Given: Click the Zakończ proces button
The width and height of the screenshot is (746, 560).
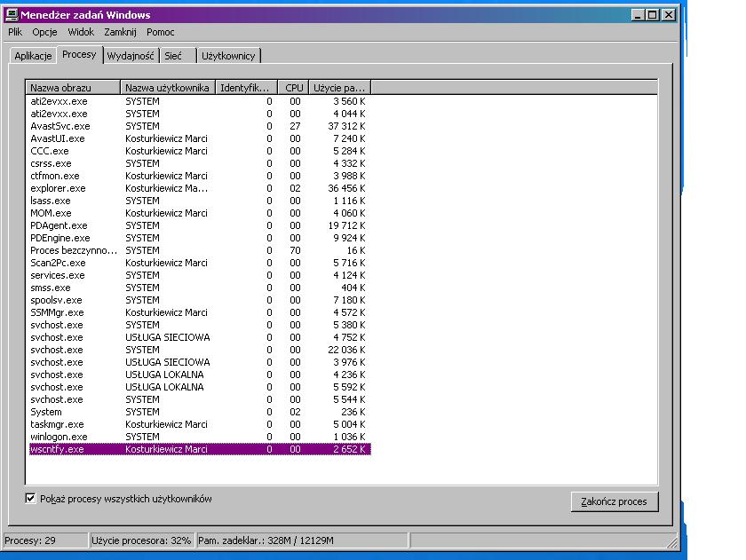Looking at the screenshot, I should click(615, 501).
